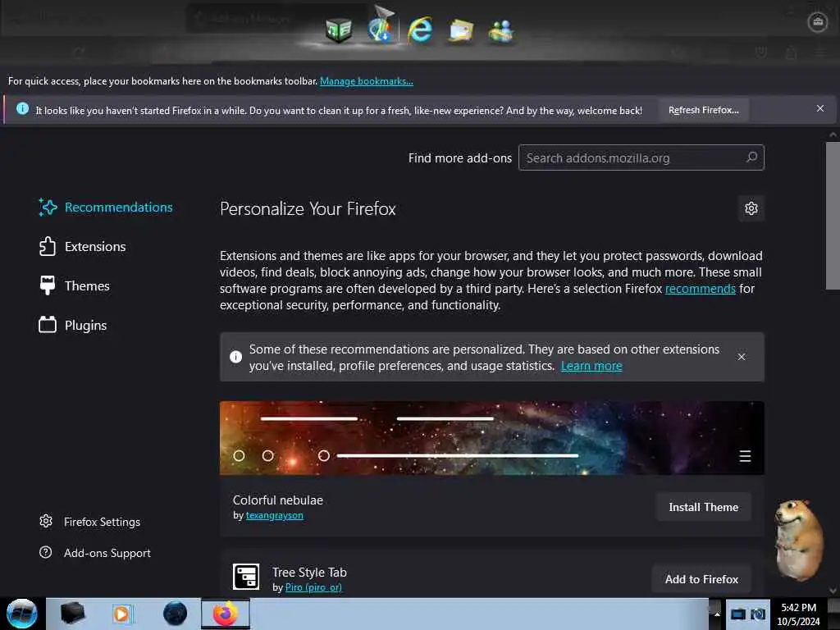The width and height of the screenshot is (840, 630).
Task: Launch the Messenger people icon in the dock
Action: [x=501, y=30]
